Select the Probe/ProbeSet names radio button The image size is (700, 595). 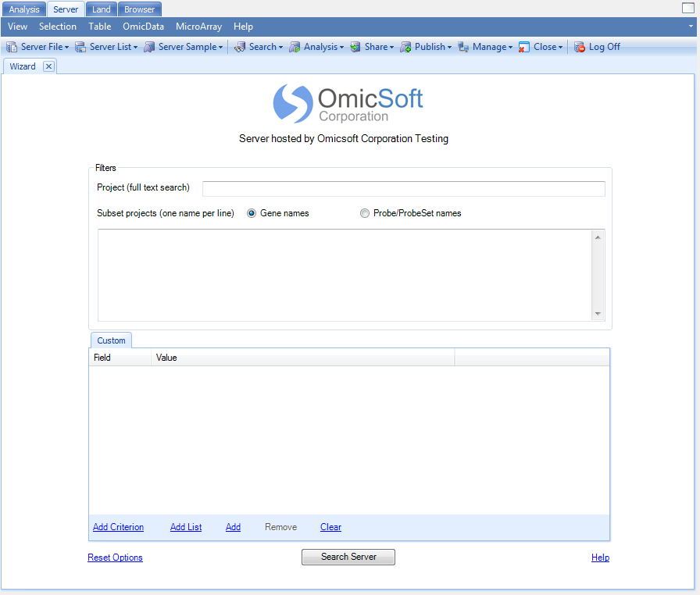tap(365, 213)
